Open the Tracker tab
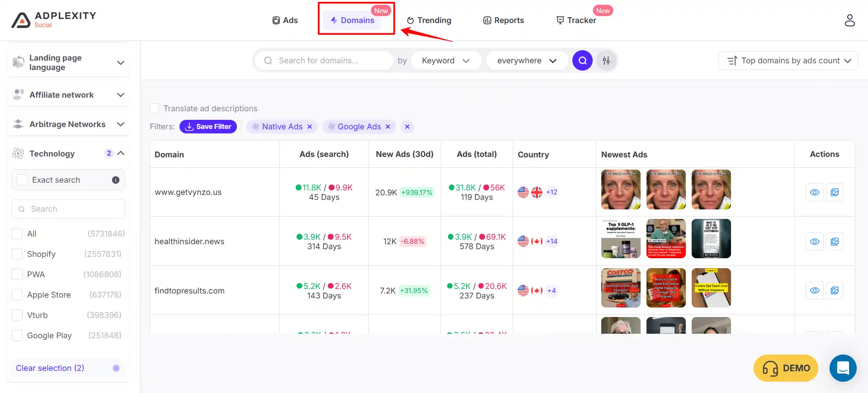 point(576,20)
